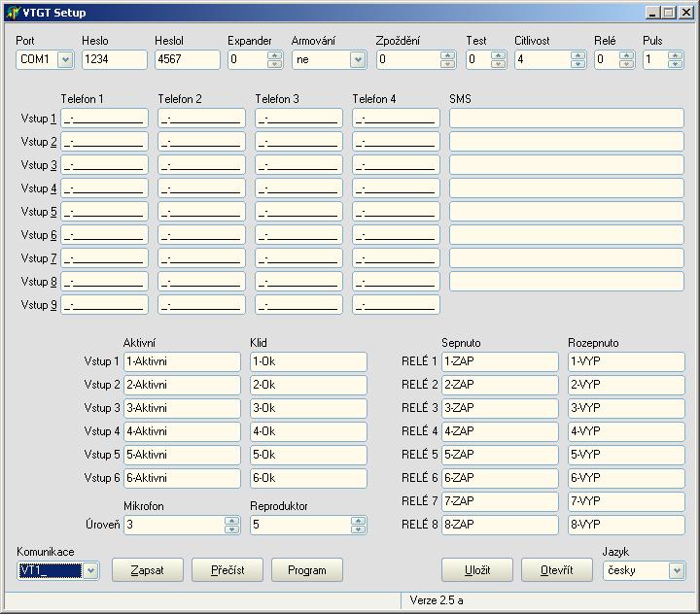Click the 3-VYP Rozepnuto field
The width and height of the screenshot is (700, 614).
pyautogui.click(x=626, y=408)
